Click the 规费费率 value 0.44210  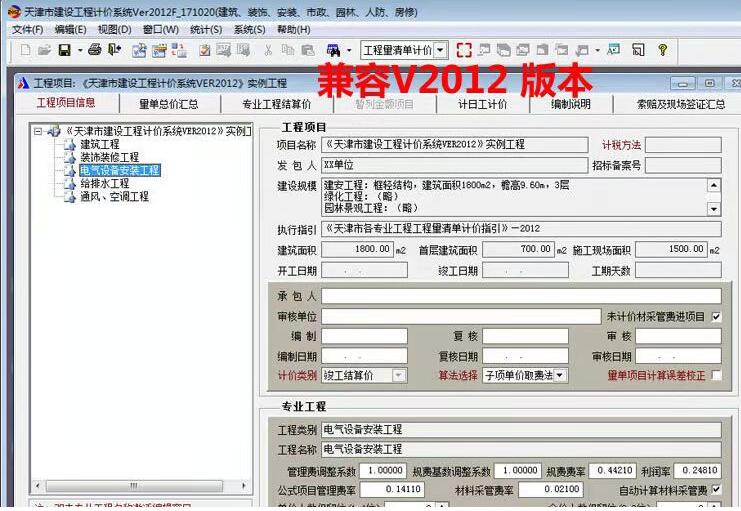(x=612, y=470)
